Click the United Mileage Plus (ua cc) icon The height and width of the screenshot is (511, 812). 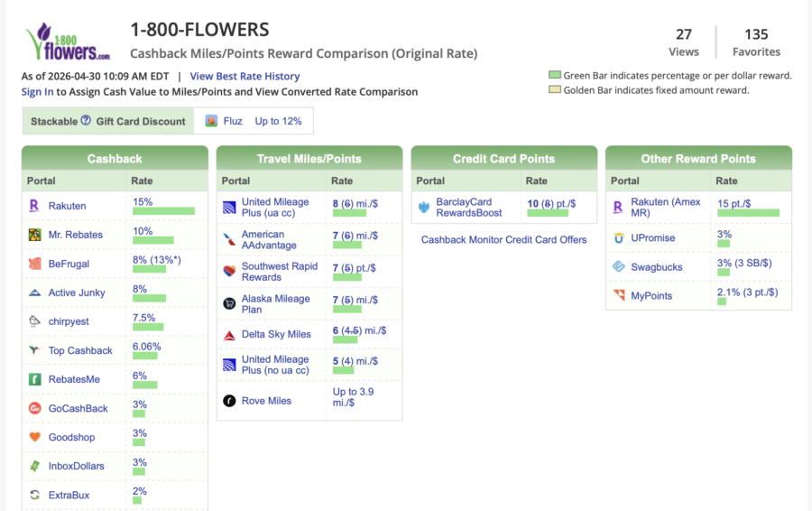pos(229,208)
